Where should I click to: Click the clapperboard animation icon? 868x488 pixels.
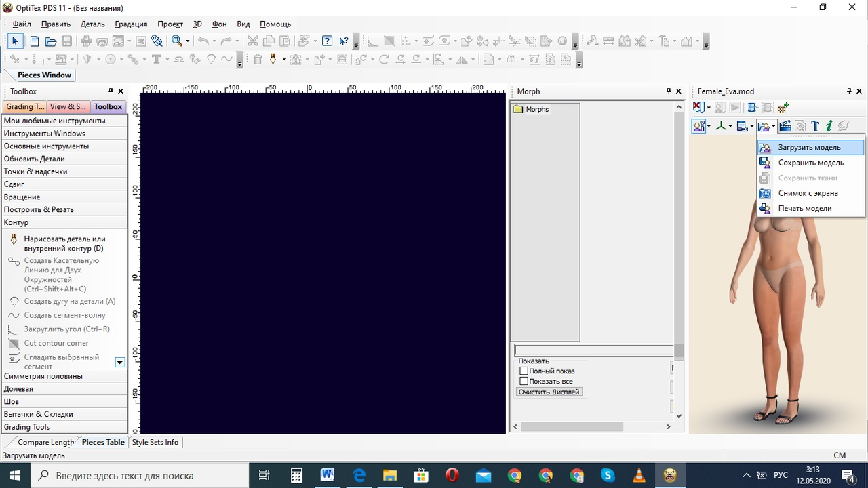[x=785, y=126]
